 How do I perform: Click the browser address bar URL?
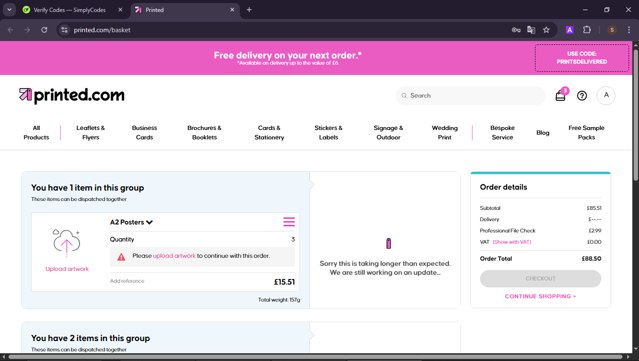(102, 30)
